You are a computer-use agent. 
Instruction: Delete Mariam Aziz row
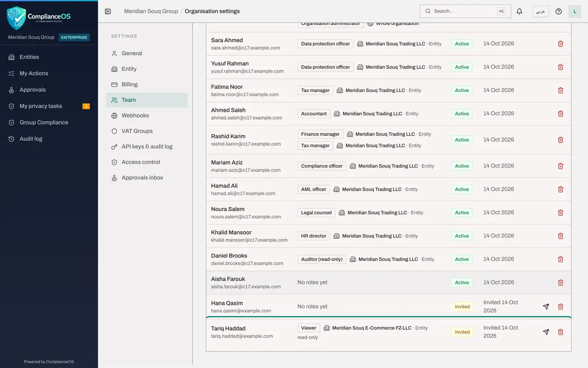click(560, 166)
